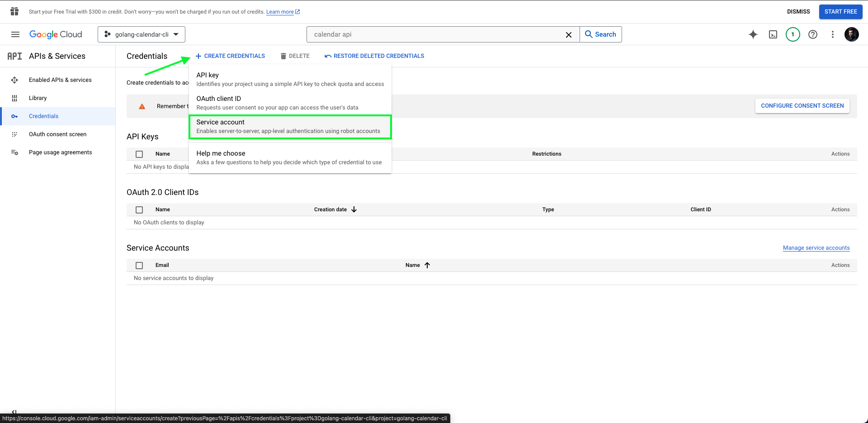Click the Library icon in sidebar
Screen dimensions: 868x423
[x=14, y=98]
